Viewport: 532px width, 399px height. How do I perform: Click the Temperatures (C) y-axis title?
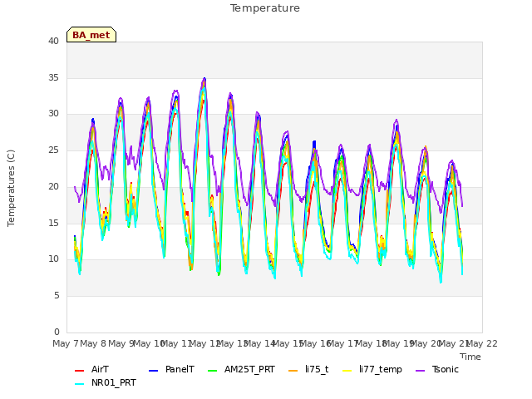click(11, 188)
